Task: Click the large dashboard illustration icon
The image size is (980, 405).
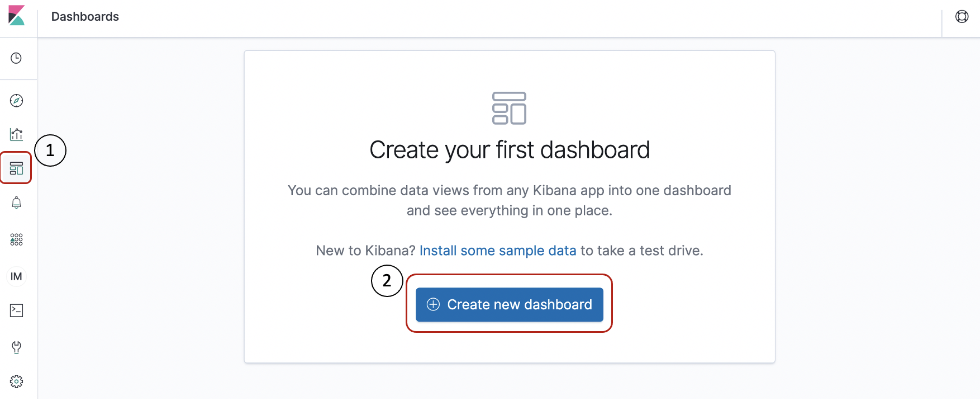Action: tap(509, 108)
